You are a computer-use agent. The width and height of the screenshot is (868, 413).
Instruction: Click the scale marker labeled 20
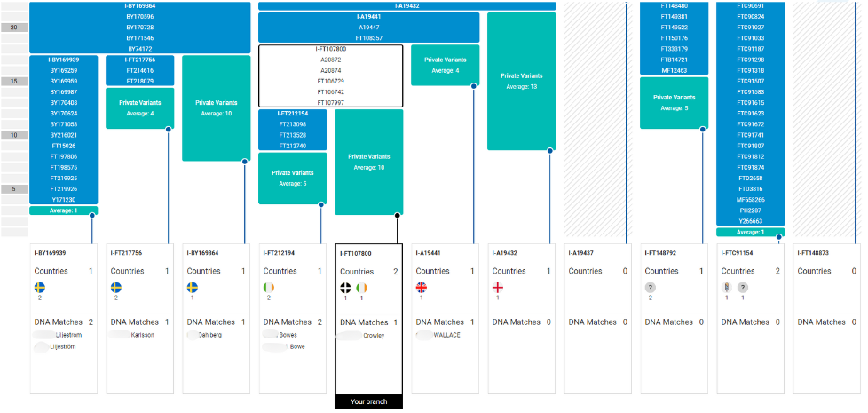[14, 28]
